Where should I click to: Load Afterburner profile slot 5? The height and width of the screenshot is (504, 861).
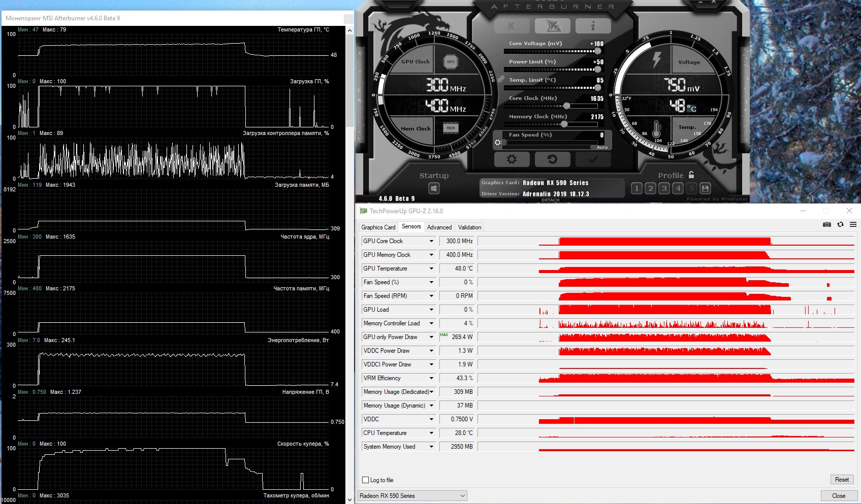[x=691, y=188]
